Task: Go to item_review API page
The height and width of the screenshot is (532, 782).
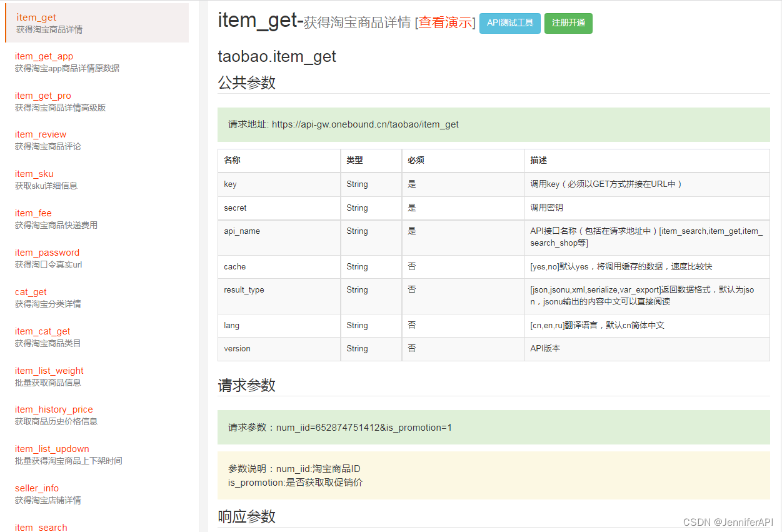Action: (41, 134)
